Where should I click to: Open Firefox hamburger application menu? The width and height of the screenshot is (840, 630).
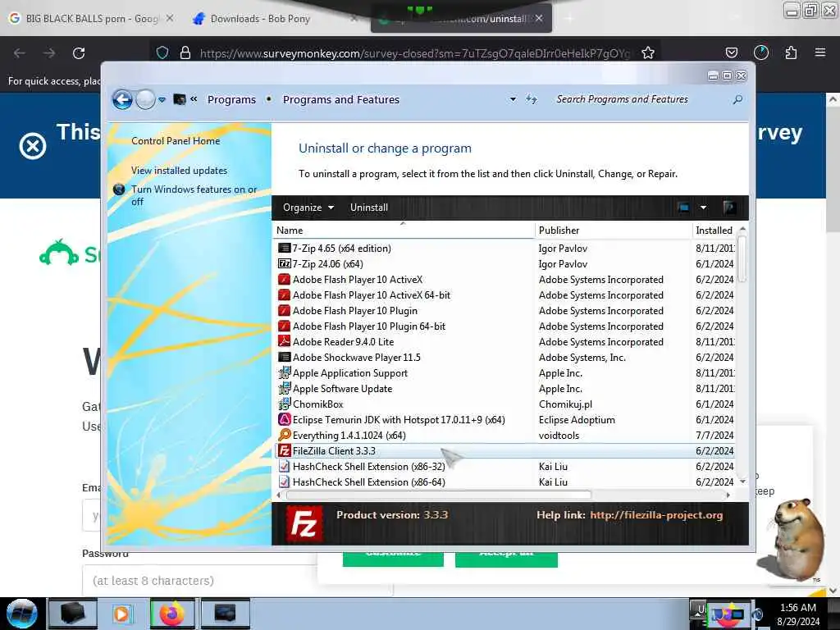click(819, 52)
